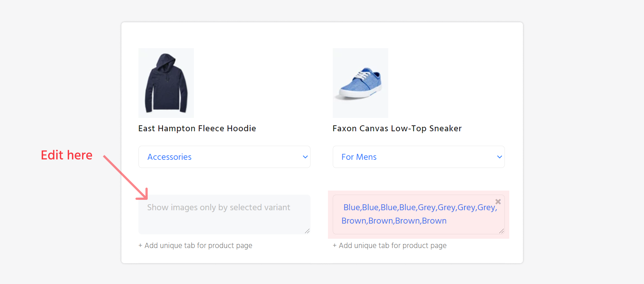This screenshot has width=644, height=284.
Task: Click the Faxon Canvas Low-Top Sneaker title
Action: (x=397, y=128)
